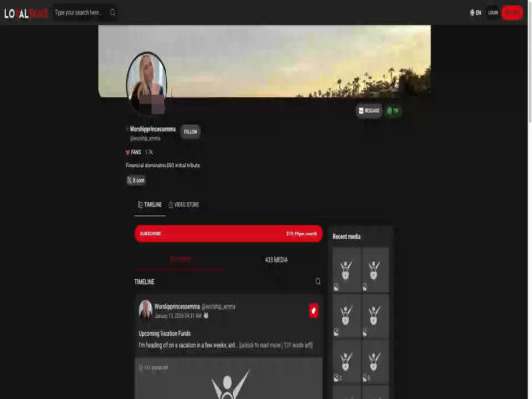Click inside the search input field
Viewport: 532px width, 399px height.
82,13
